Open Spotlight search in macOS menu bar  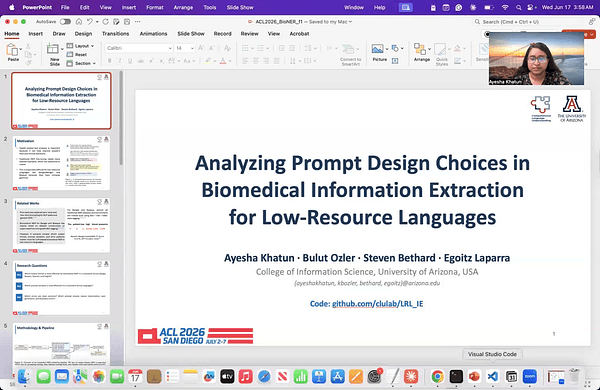click(518, 7)
